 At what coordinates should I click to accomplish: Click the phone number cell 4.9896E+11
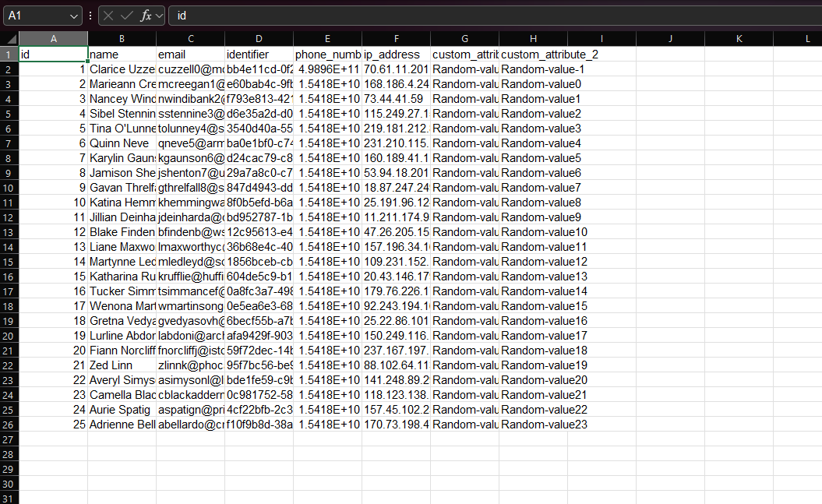click(x=327, y=69)
